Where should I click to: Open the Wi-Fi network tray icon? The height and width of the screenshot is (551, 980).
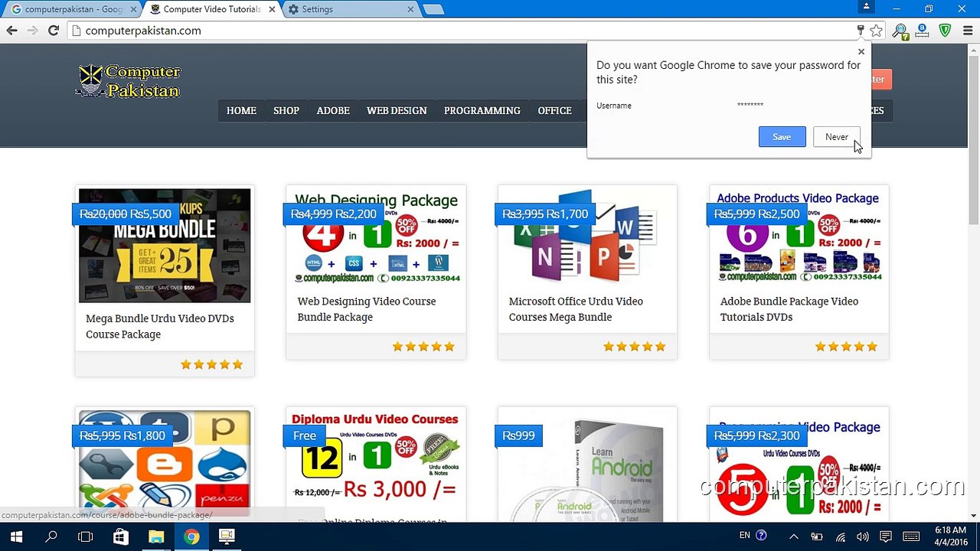841,536
